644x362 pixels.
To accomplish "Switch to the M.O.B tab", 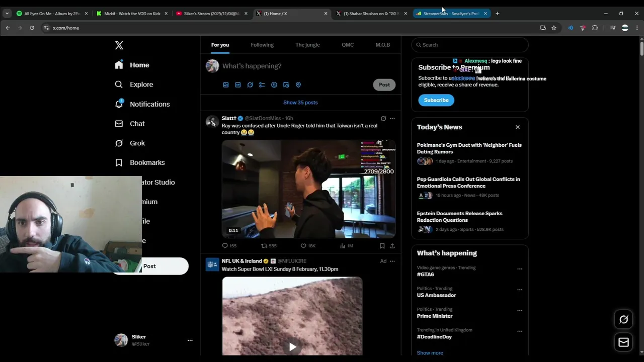I will click(x=382, y=45).
